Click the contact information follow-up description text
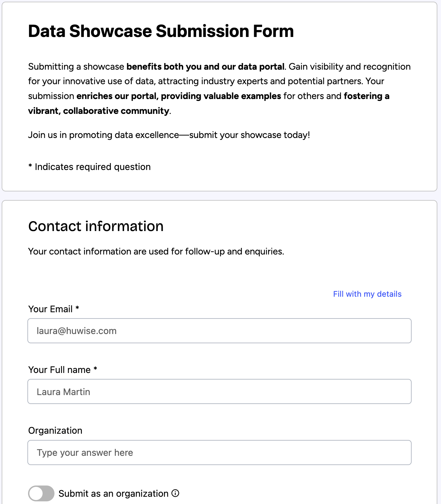Viewport: 441px width, 504px height. (x=156, y=252)
